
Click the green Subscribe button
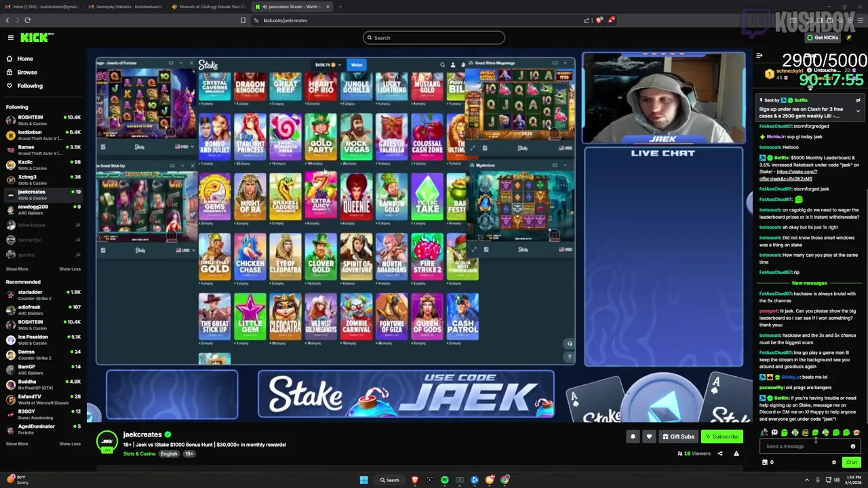(x=722, y=437)
